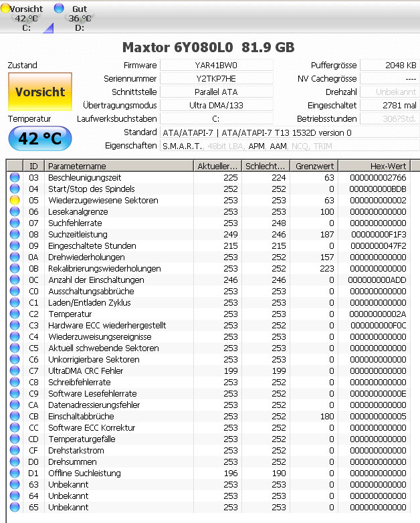Click hex value 00000000002A
The width and height of the screenshot is (420, 523).
tap(378, 314)
